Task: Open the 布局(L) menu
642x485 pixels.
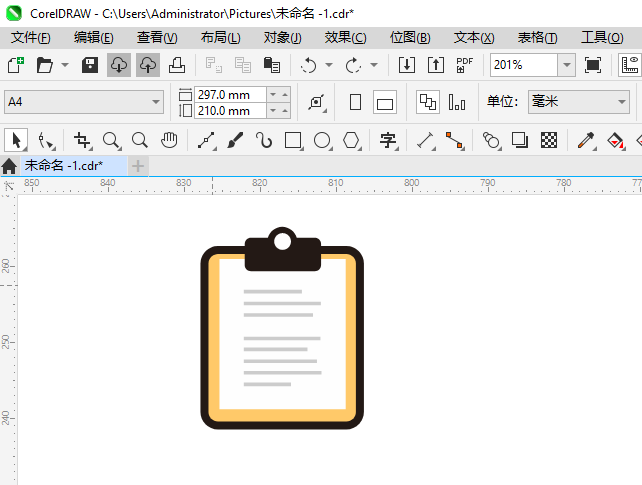Action: coord(221,38)
